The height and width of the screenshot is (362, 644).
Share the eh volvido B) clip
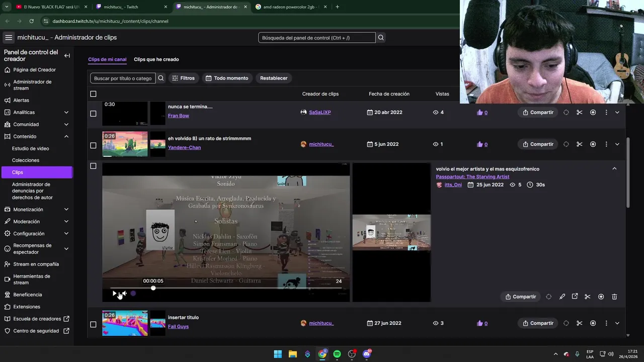[x=538, y=144]
